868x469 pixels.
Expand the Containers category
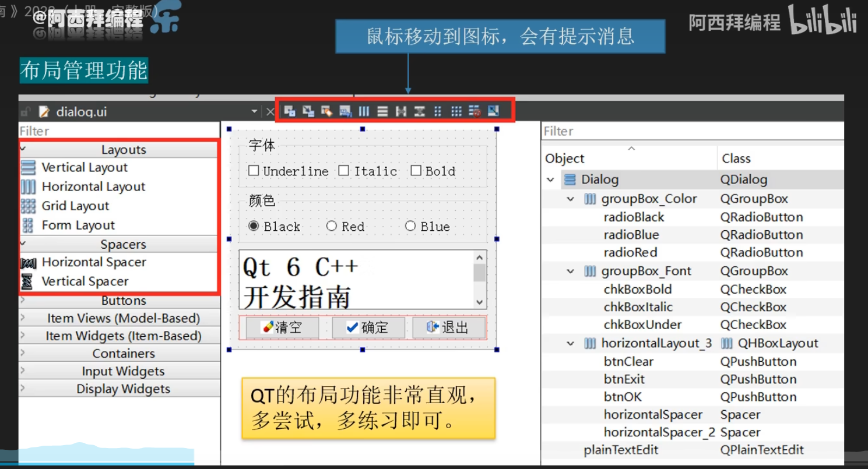point(23,353)
